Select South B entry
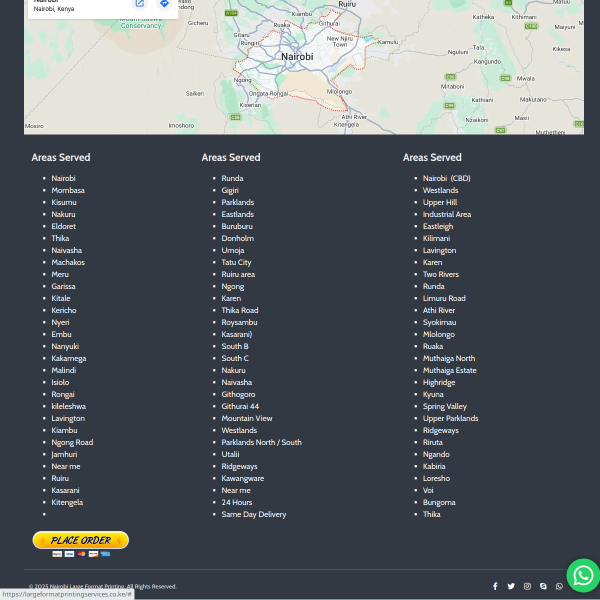The height and width of the screenshot is (600, 600). tap(235, 346)
